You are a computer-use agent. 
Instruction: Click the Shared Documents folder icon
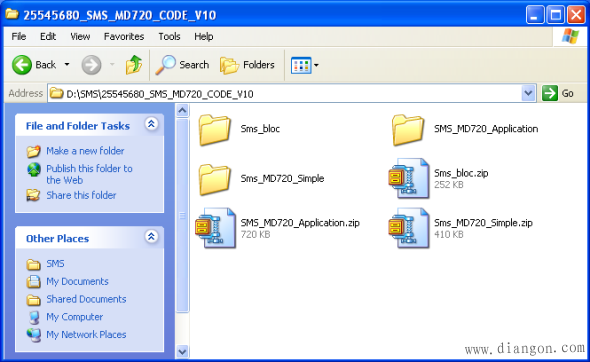pos(33,300)
